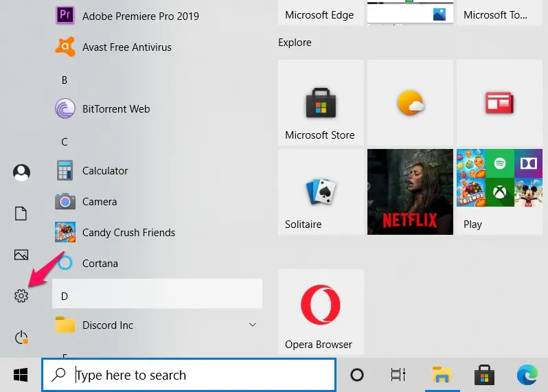Click the Windows Start button

tap(21, 375)
